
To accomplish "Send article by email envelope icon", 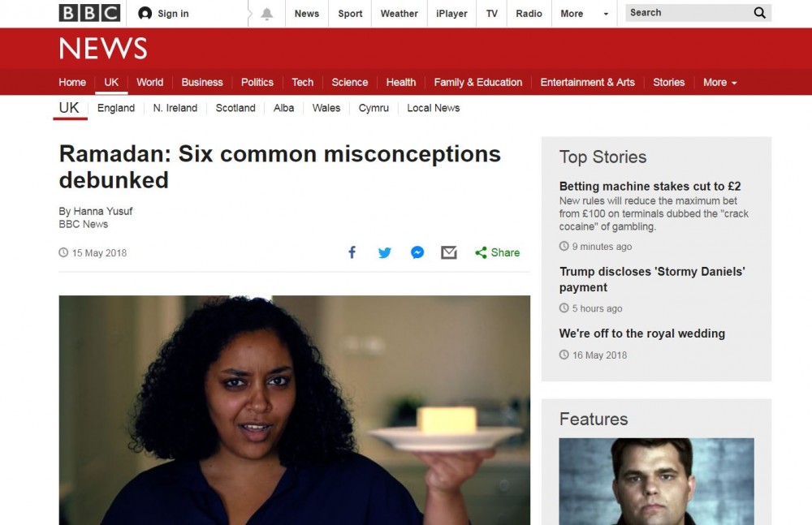I will [448, 252].
